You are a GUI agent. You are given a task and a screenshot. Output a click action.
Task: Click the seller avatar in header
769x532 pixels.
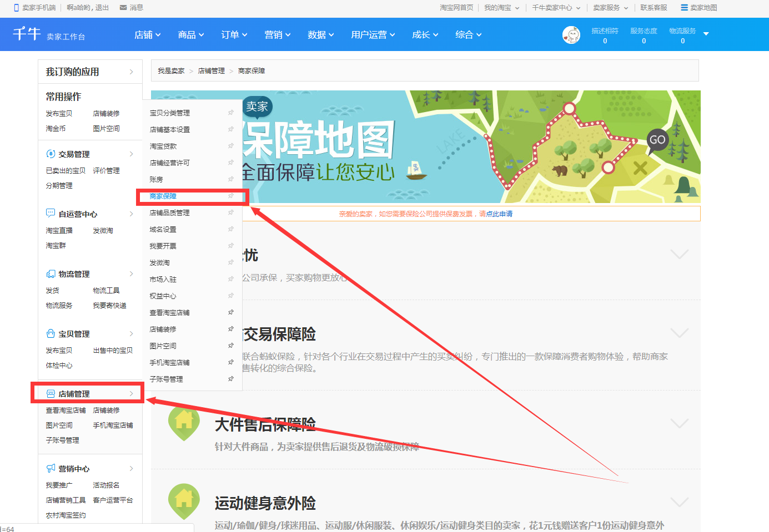[x=571, y=35]
